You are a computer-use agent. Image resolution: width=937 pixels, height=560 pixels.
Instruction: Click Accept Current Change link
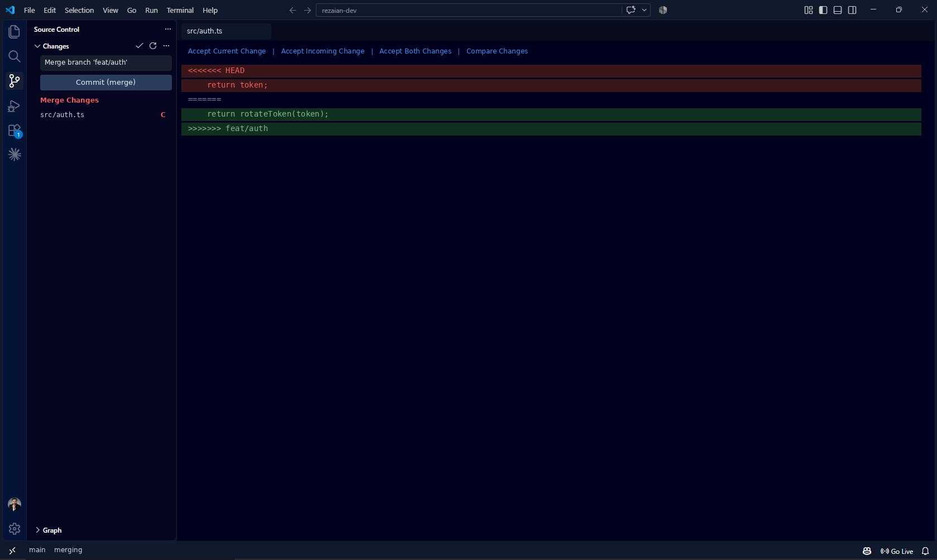(x=227, y=51)
